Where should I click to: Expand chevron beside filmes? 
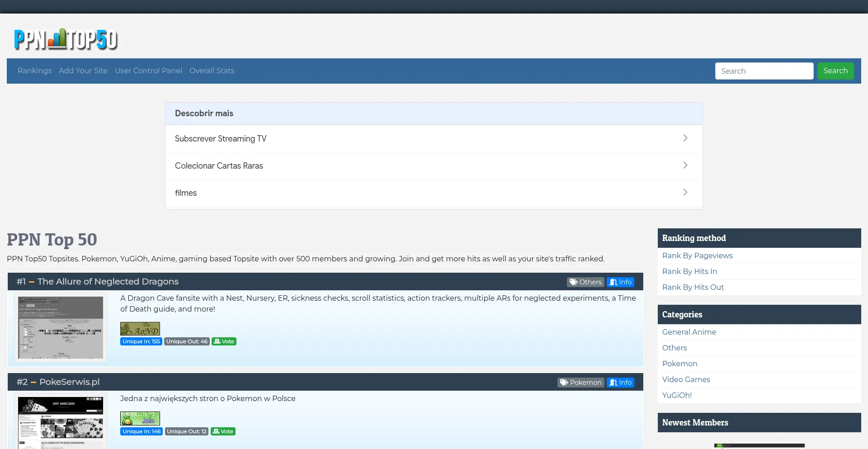click(x=685, y=192)
